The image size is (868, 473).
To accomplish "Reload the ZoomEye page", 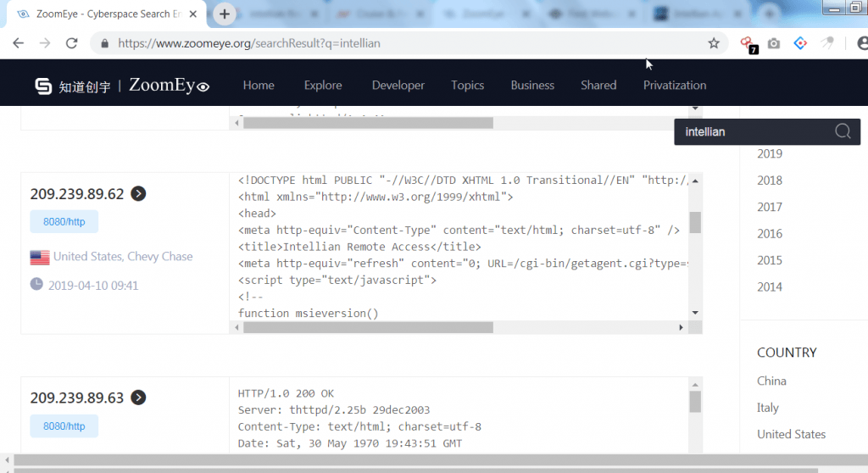I will (71, 43).
